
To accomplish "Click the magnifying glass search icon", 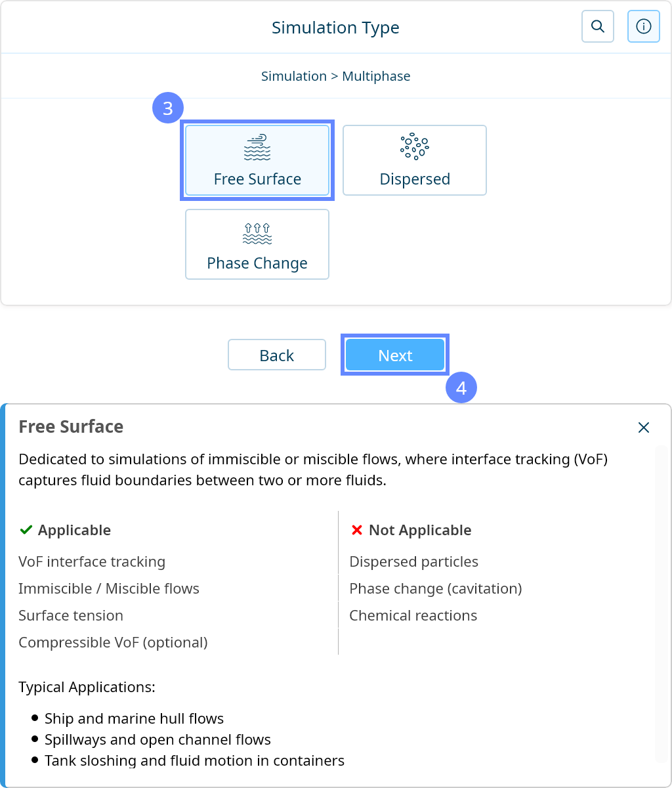I will click(597, 27).
